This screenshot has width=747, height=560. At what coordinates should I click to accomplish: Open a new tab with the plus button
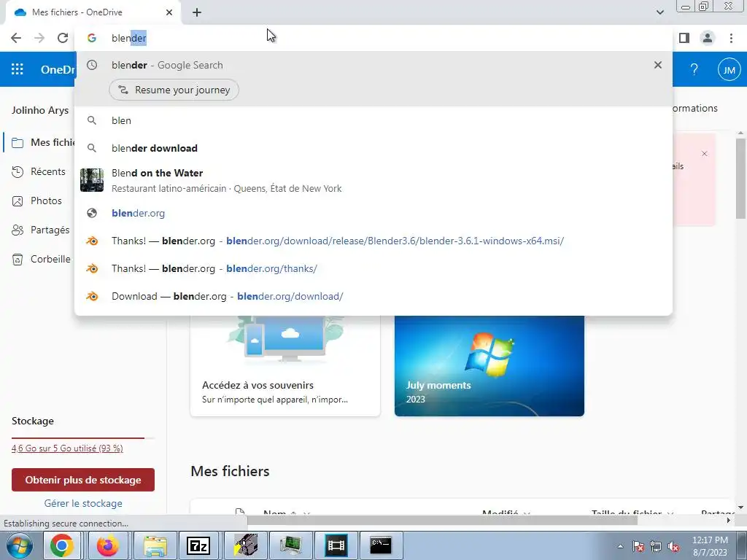[x=197, y=12]
